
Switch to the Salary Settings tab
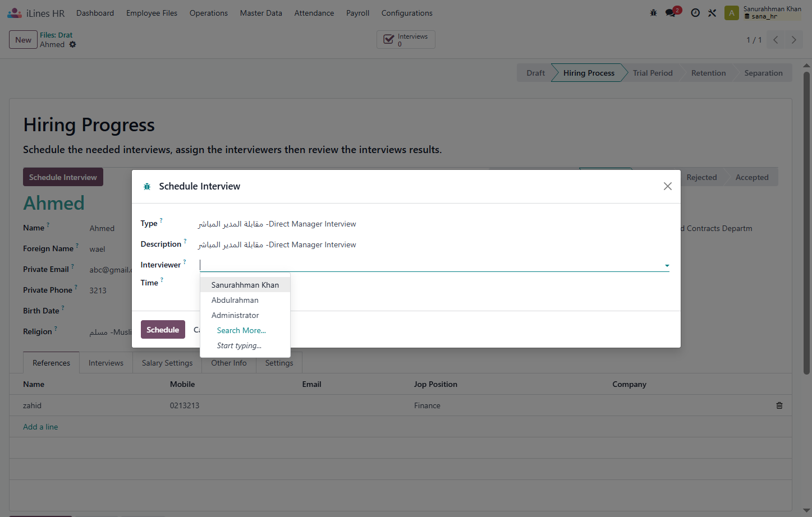(x=167, y=363)
